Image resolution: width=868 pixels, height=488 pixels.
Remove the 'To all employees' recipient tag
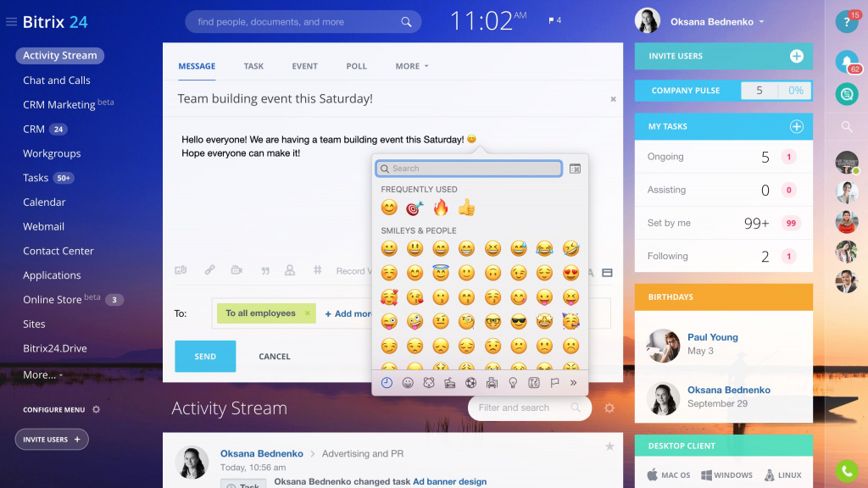[x=308, y=313]
